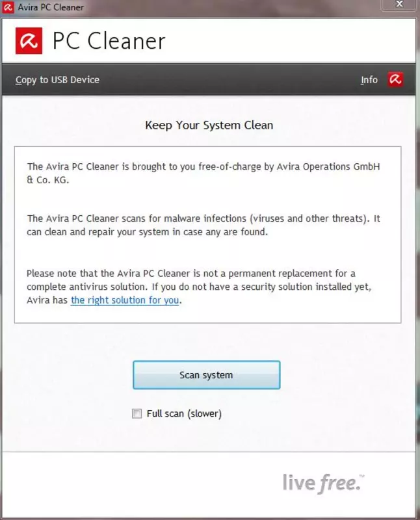Screen dimensions: 420x520
Task: Open the Copy to USB Device option
Action: [57, 80]
